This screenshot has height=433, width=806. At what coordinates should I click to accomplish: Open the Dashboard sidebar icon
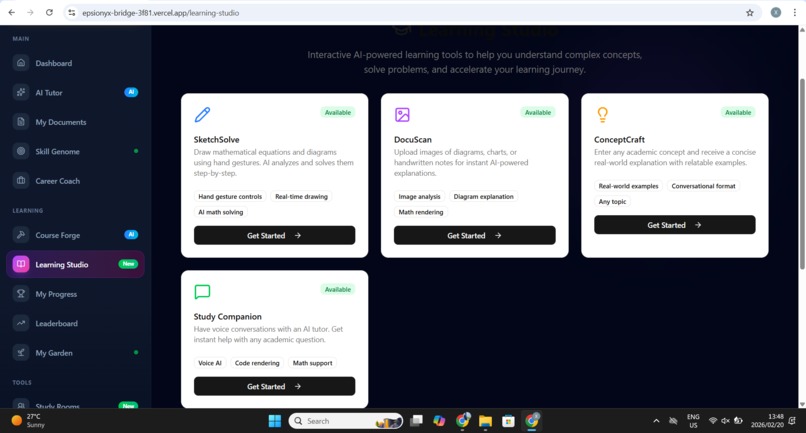pos(21,63)
